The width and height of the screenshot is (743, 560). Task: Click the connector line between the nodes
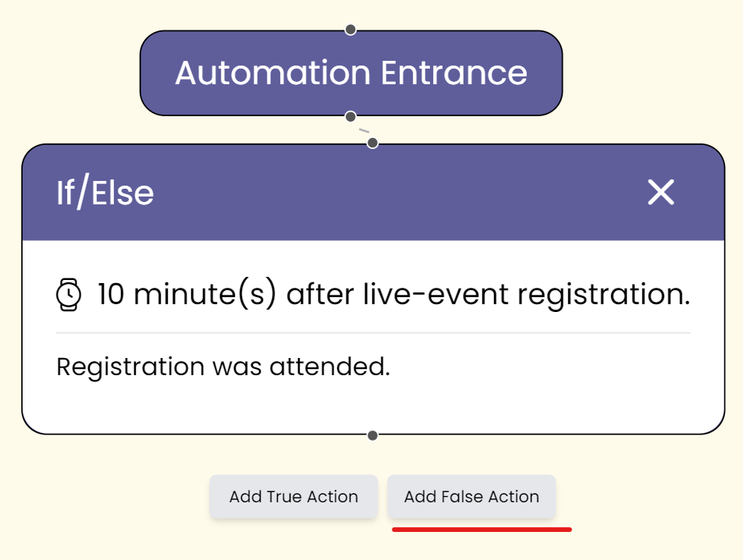click(363, 130)
